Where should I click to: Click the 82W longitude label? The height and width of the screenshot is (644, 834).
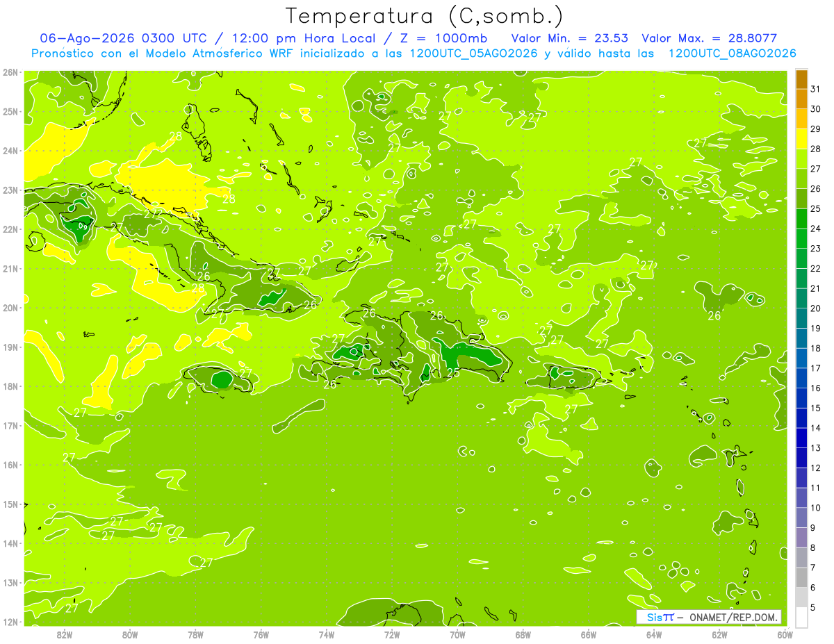pyautogui.click(x=65, y=634)
